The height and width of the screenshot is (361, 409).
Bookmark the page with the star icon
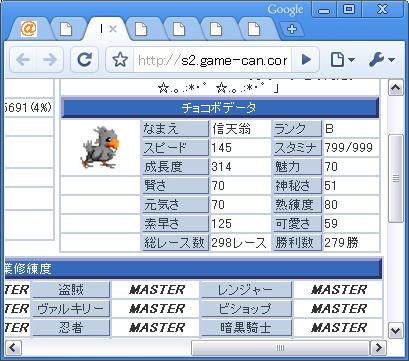[120, 60]
